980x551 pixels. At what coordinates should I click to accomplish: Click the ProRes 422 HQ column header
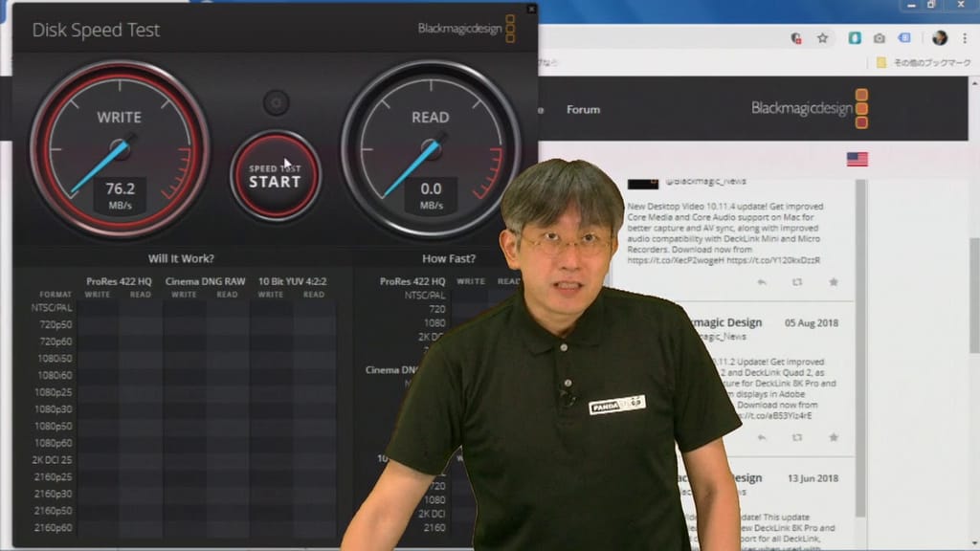tap(121, 282)
